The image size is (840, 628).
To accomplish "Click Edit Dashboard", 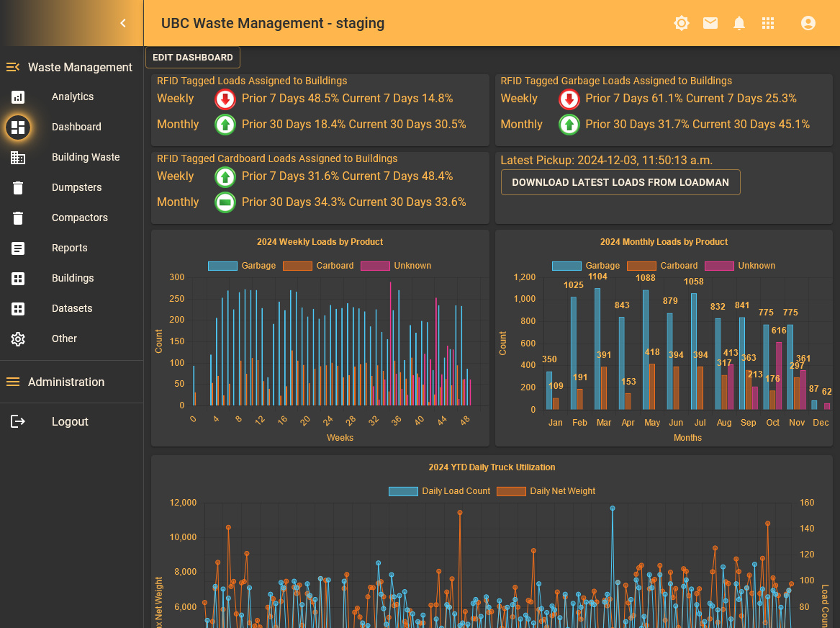I will tap(192, 57).
